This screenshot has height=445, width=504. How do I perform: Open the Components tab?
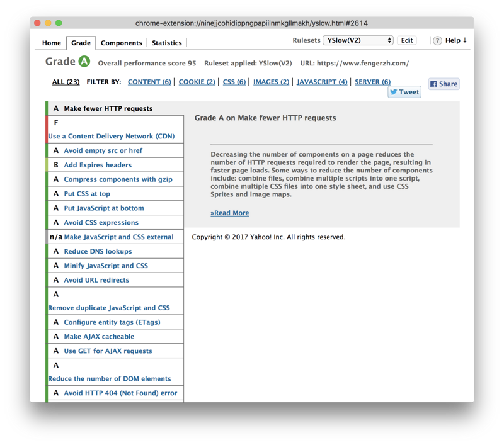coord(121,43)
